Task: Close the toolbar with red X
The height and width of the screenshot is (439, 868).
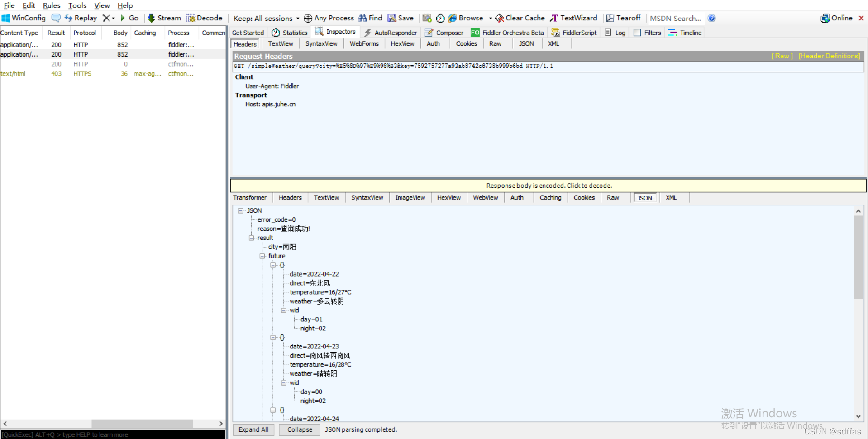Action: tap(861, 18)
